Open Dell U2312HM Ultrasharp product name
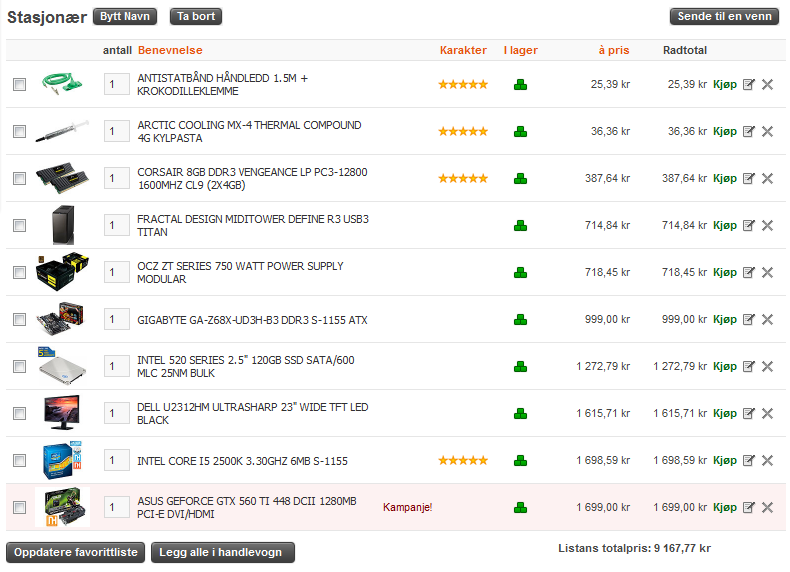The width and height of the screenshot is (790, 572). (252, 413)
